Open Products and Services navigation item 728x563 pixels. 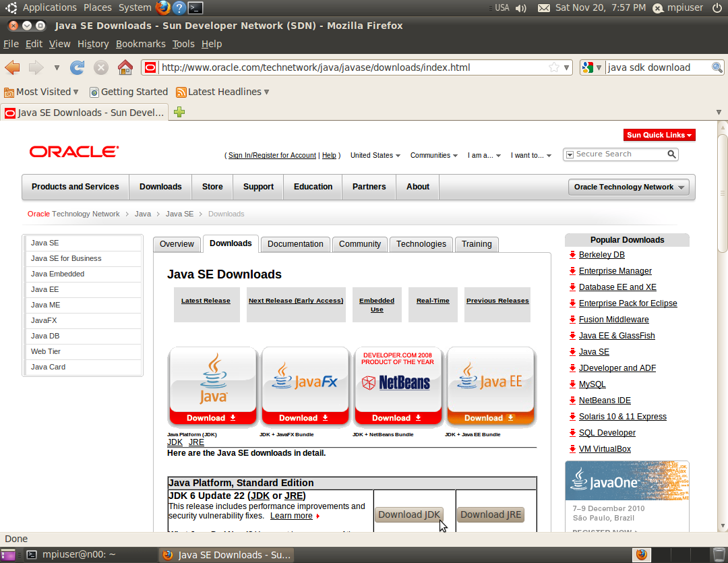click(75, 187)
